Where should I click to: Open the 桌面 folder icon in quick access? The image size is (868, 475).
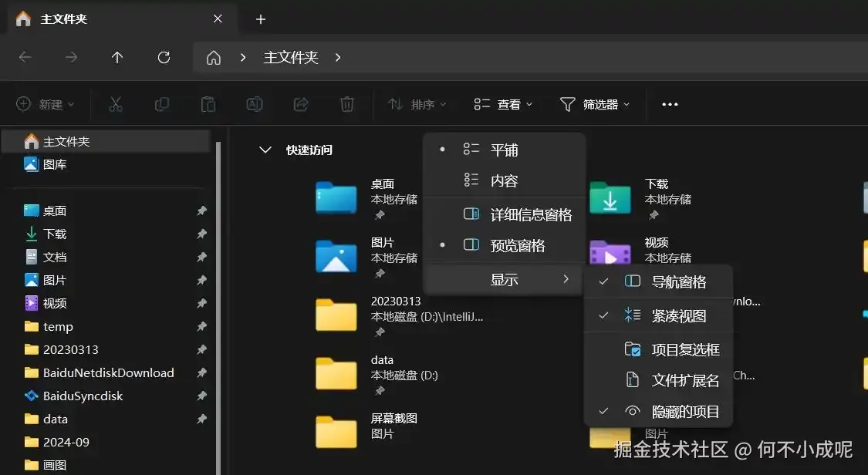336,197
